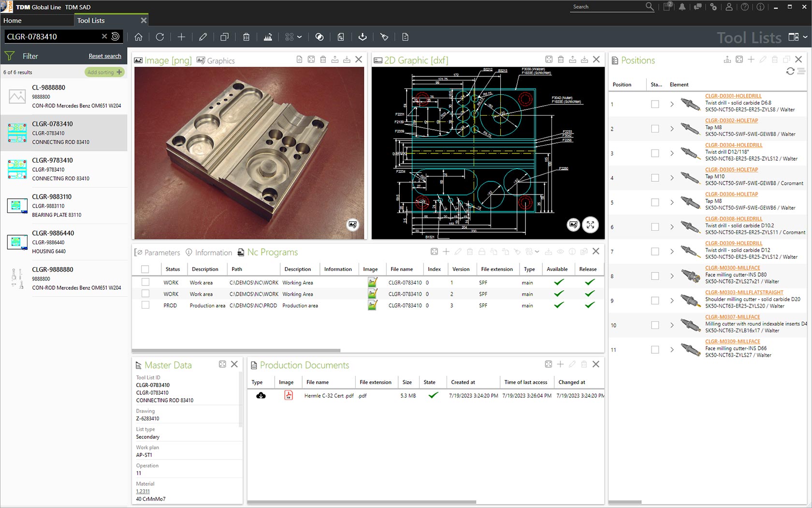This screenshot has height=508, width=812.
Task: Open material 1.2311 link in Master Data
Action: [x=143, y=491]
